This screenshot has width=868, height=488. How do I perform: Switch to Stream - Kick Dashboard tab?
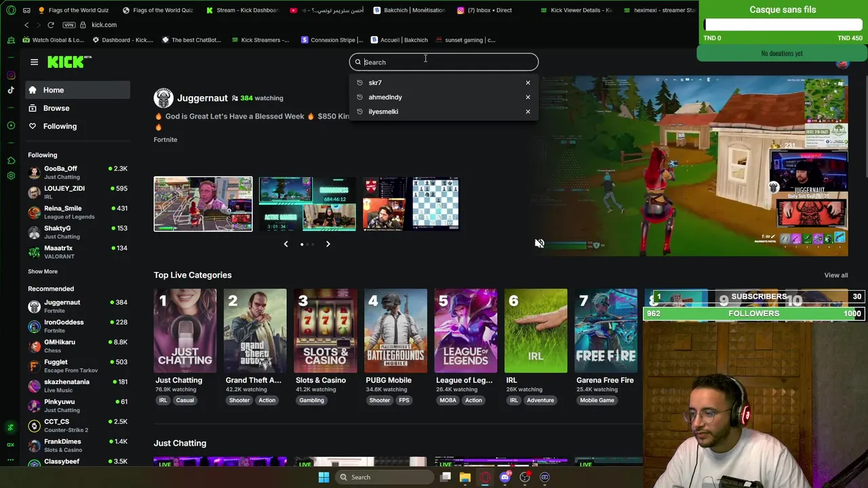[243, 10]
